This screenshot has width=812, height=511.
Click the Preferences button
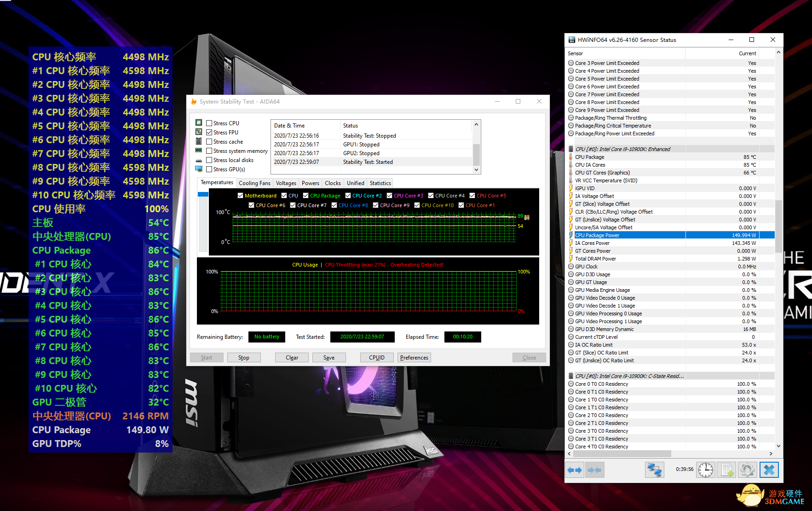point(414,358)
